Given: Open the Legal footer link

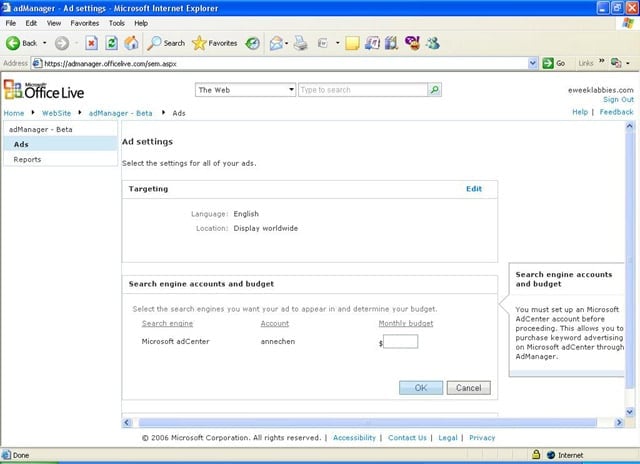Looking at the screenshot, I should (448, 437).
